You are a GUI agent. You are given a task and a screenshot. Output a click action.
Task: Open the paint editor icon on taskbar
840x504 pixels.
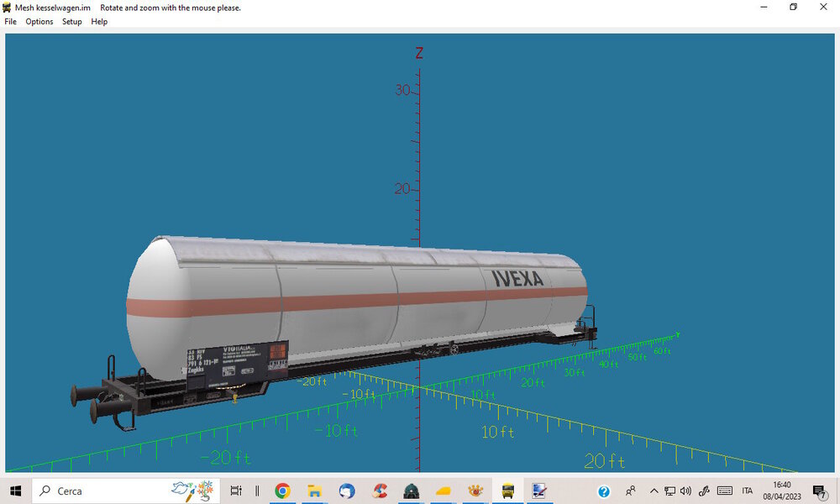pyautogui.click(x=539, y=491)
